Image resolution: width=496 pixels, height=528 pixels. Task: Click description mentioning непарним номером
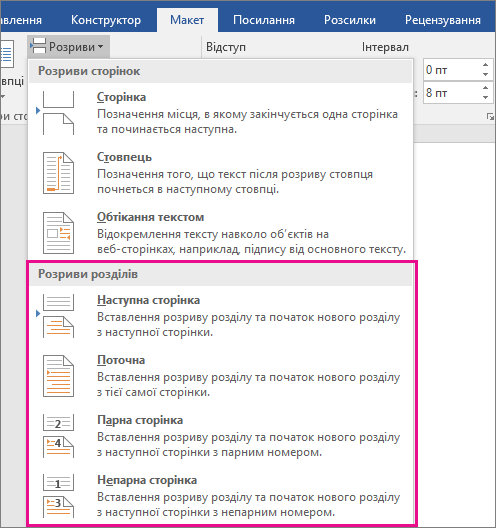(249, 504)
